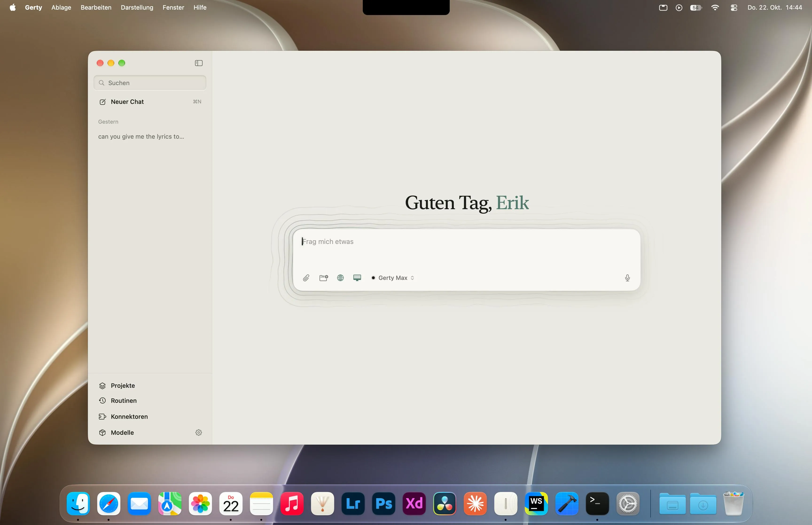Open Konnektoren in the sidebar
The width and height of the screenshot is (812, 525).
(x=150, y=417)
